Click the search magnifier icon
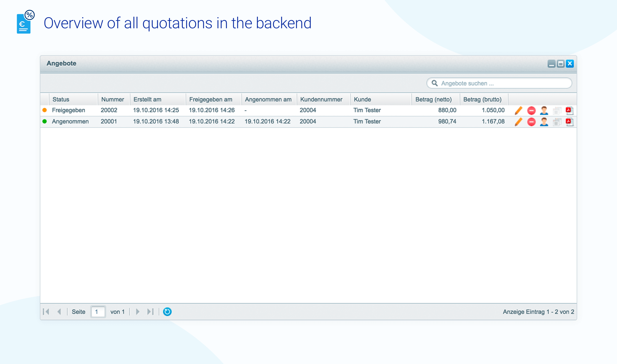 434,83
